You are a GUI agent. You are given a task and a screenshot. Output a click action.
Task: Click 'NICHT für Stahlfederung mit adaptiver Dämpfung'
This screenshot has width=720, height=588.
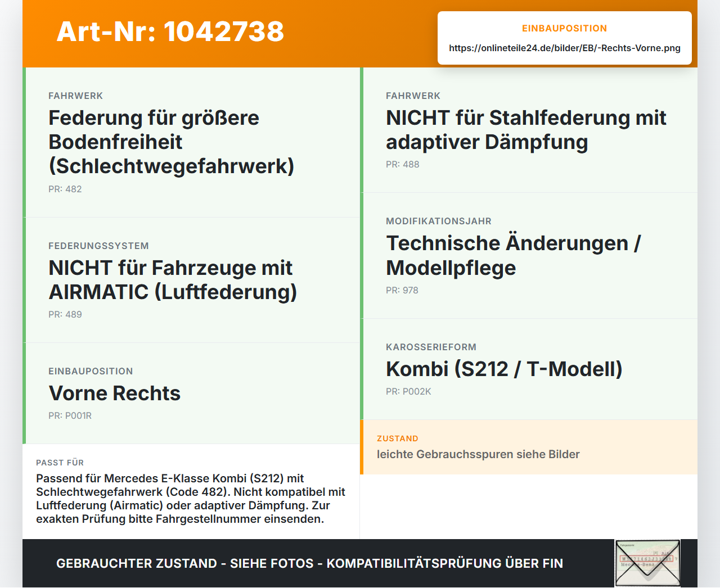point(526,130)
